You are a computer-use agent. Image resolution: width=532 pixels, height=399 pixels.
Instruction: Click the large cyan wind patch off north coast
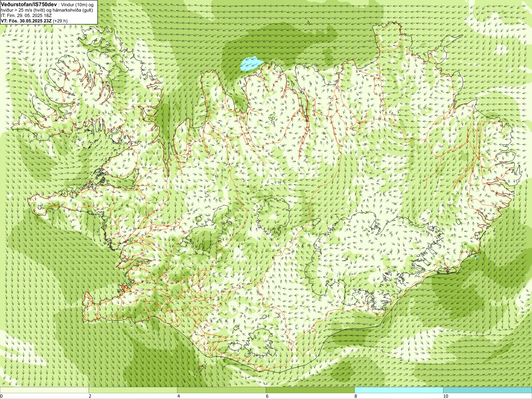point(251,64)
